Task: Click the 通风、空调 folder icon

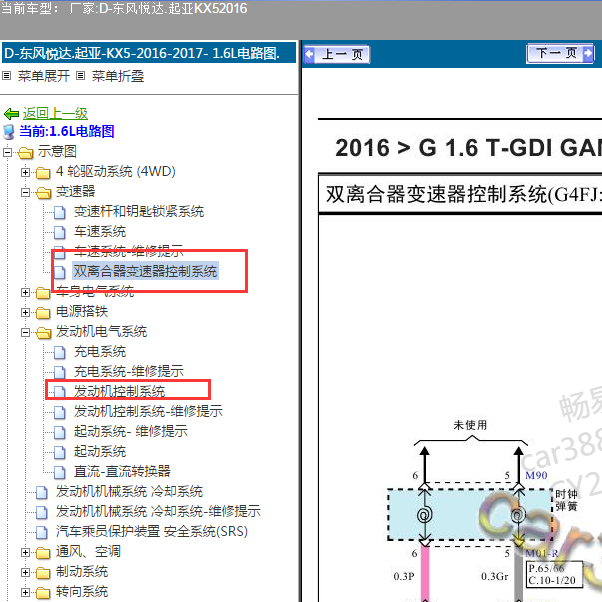Action: coord(43,553)
